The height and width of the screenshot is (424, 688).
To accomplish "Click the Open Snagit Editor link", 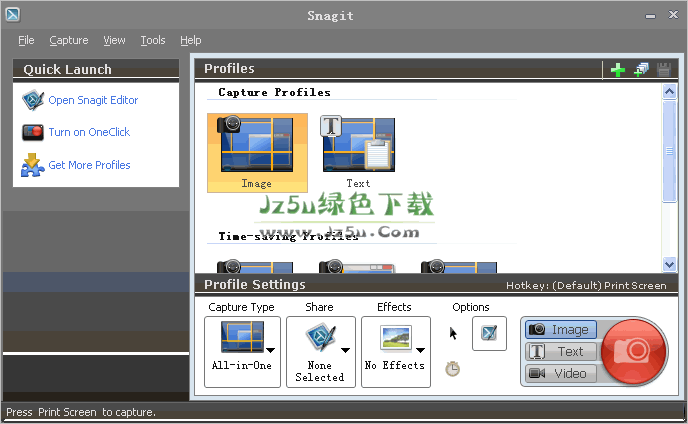I will point(93,100).
